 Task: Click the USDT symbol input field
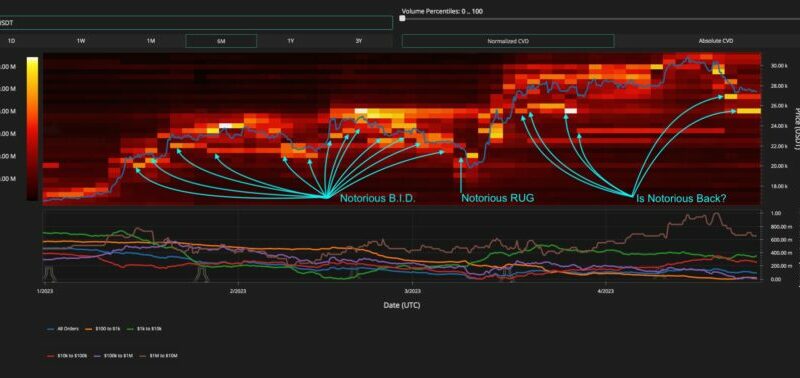click(x=196, y=22)
